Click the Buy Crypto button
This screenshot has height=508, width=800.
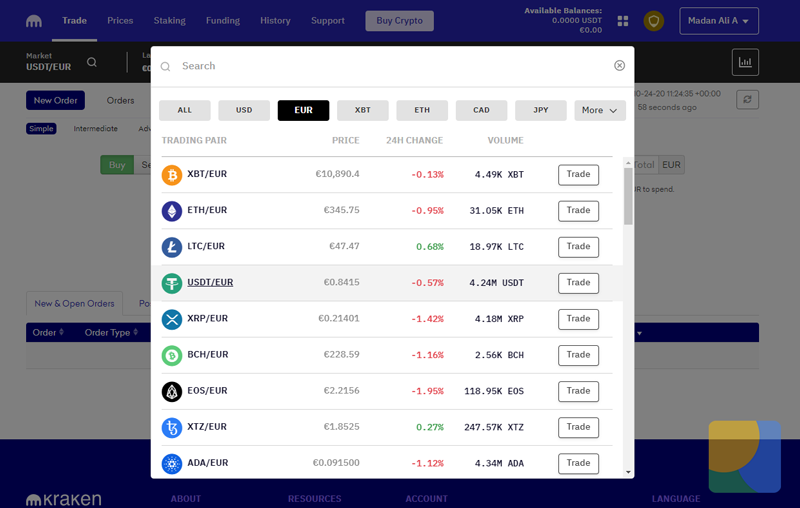coord(399,21)
